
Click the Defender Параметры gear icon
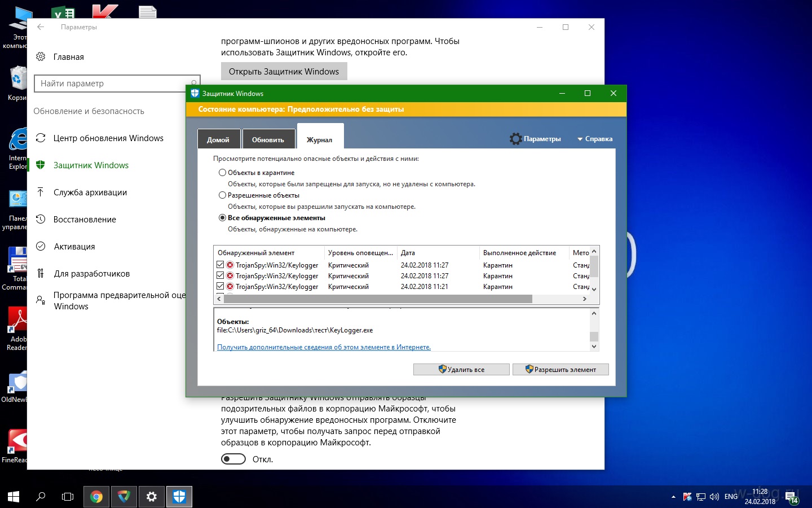(515, 139)
